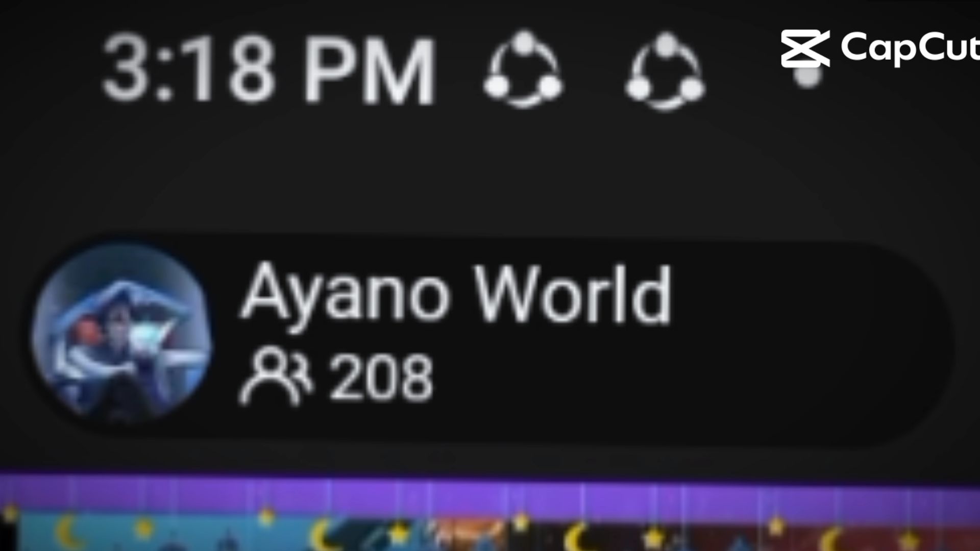Click the 208 member count

pos(381,378)
